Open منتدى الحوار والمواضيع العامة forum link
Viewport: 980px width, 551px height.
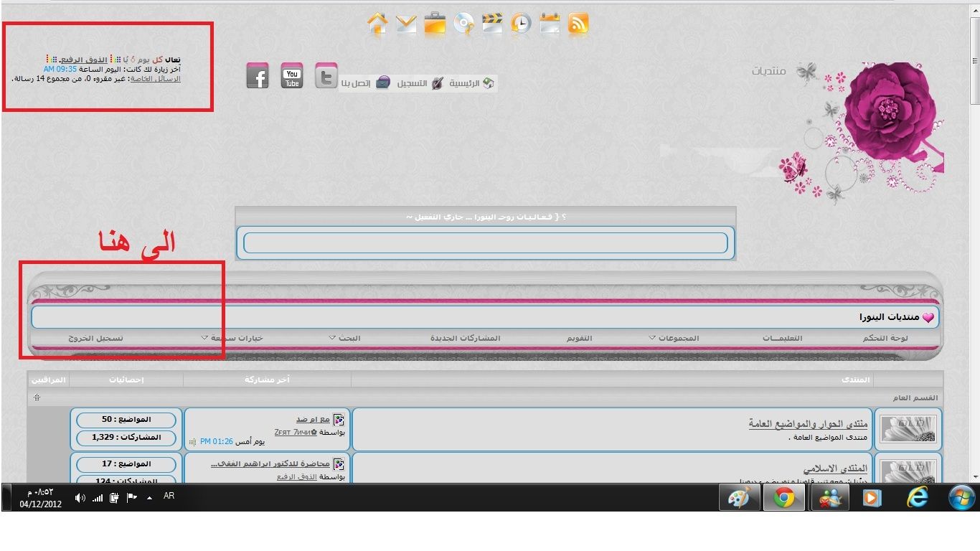pos(808,424)
